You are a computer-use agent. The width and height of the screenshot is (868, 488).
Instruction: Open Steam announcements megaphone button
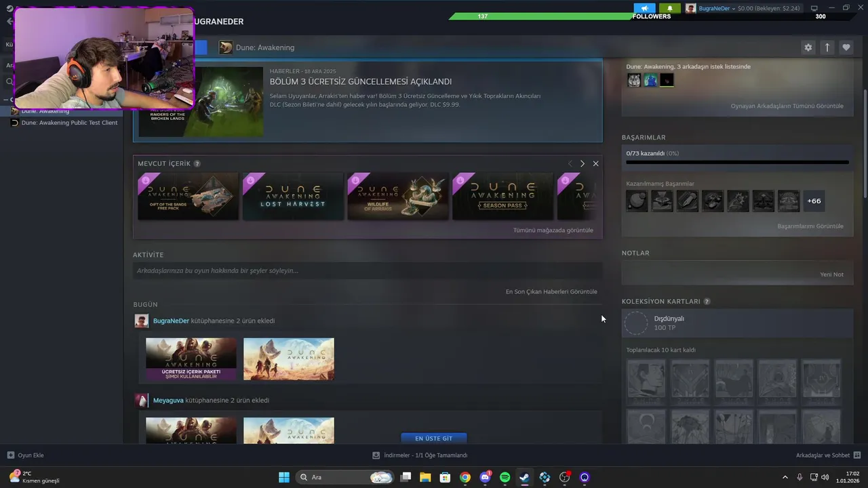(644, 8)
